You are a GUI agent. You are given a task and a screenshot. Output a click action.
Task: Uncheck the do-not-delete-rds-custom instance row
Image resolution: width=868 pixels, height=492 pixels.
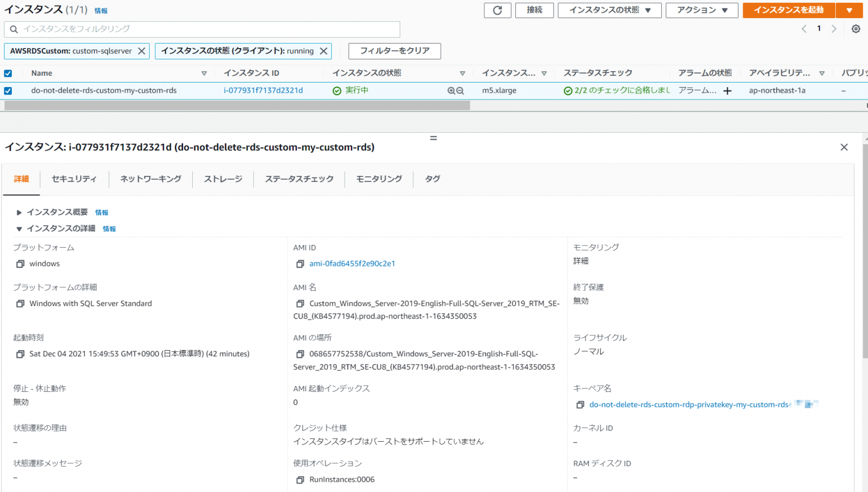coord(8,90)
